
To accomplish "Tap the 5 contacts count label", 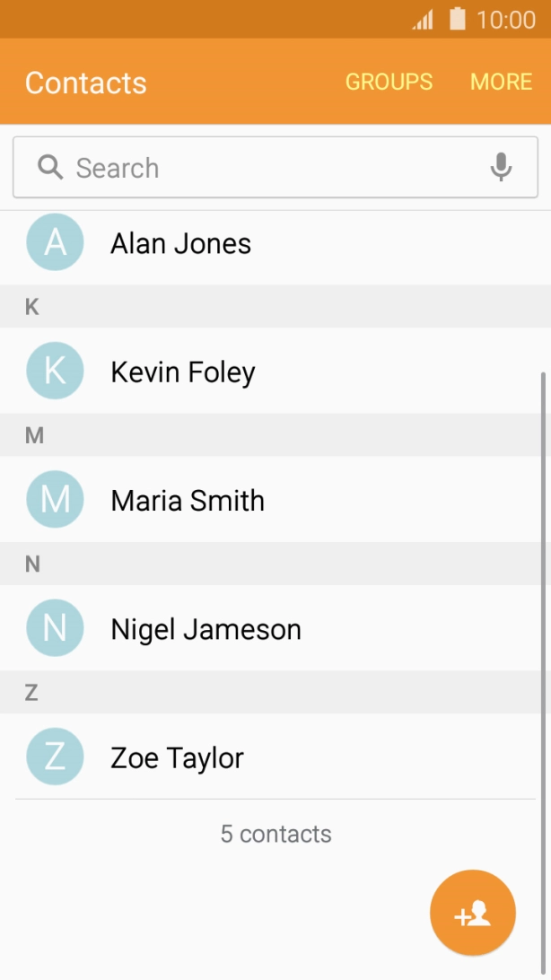I will point(275,833).
